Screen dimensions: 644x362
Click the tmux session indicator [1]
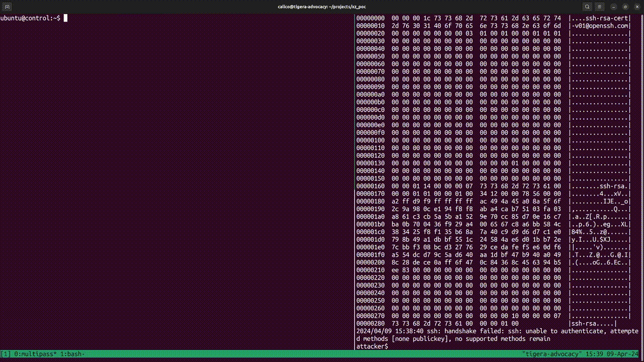coord(6,354)
